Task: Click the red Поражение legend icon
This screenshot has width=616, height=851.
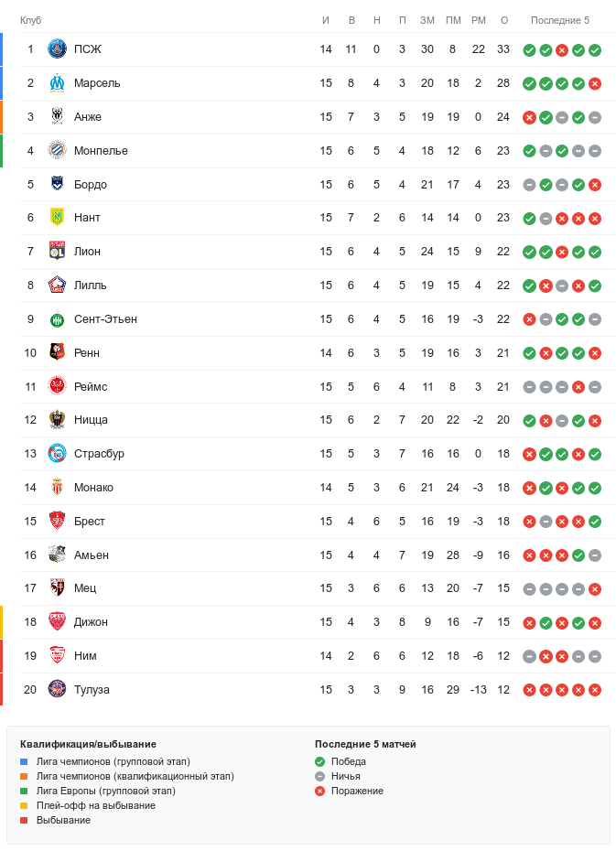Action: 319,791
